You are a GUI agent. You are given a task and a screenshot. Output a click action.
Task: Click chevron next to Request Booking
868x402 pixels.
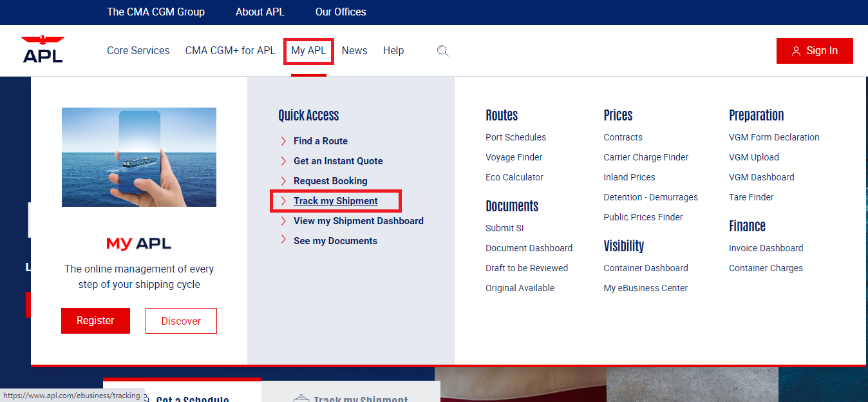[x=283, y=181]
